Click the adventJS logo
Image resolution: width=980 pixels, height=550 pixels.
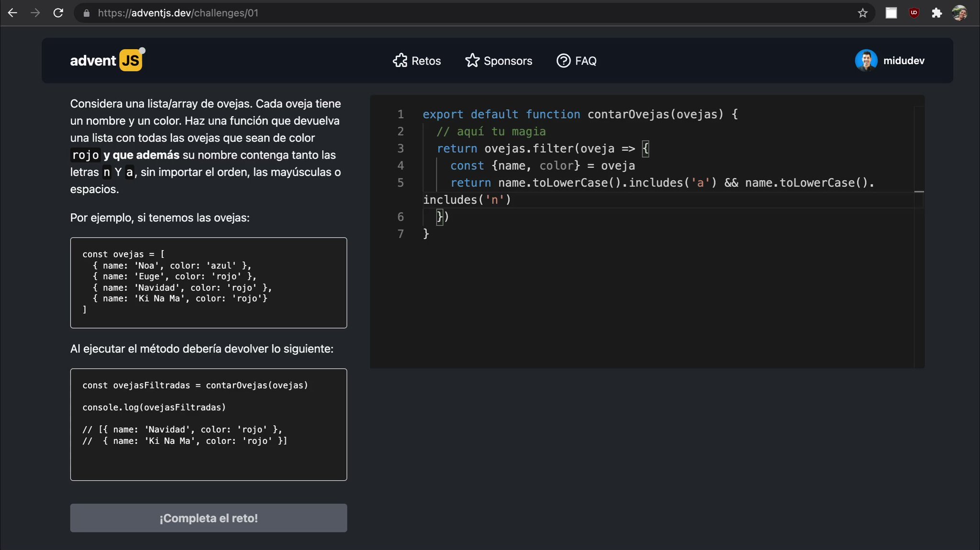106,60
